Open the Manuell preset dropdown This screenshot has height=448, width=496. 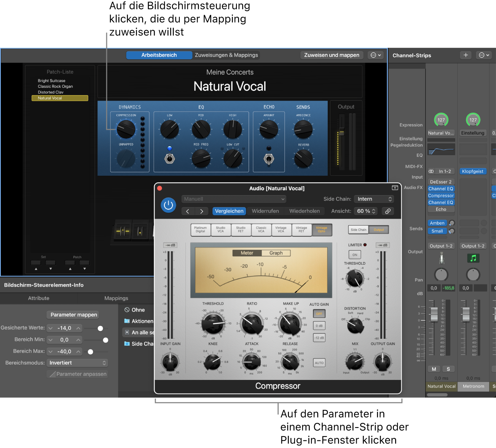click(x=233, y=199)
